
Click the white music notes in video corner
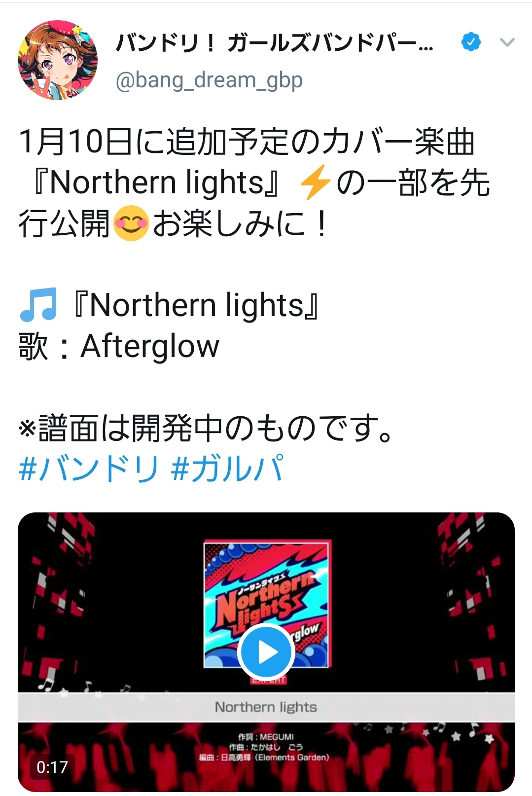pos(84,687)
